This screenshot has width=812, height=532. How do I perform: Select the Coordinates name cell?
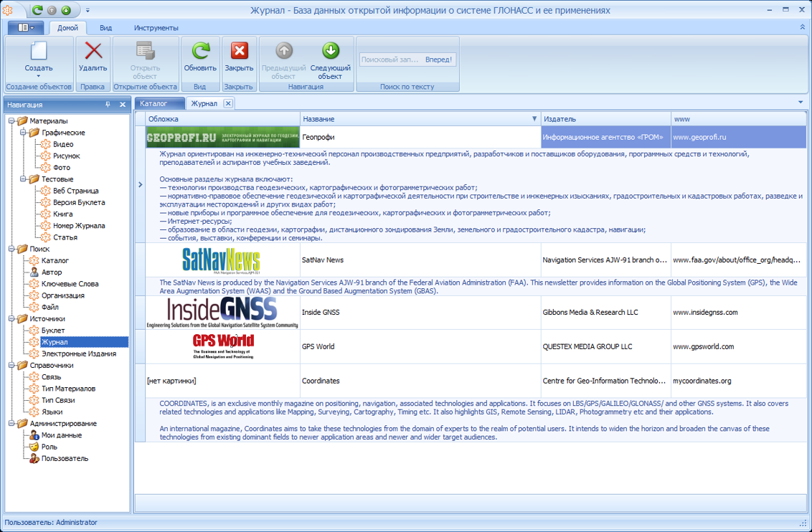pos(420,381)
